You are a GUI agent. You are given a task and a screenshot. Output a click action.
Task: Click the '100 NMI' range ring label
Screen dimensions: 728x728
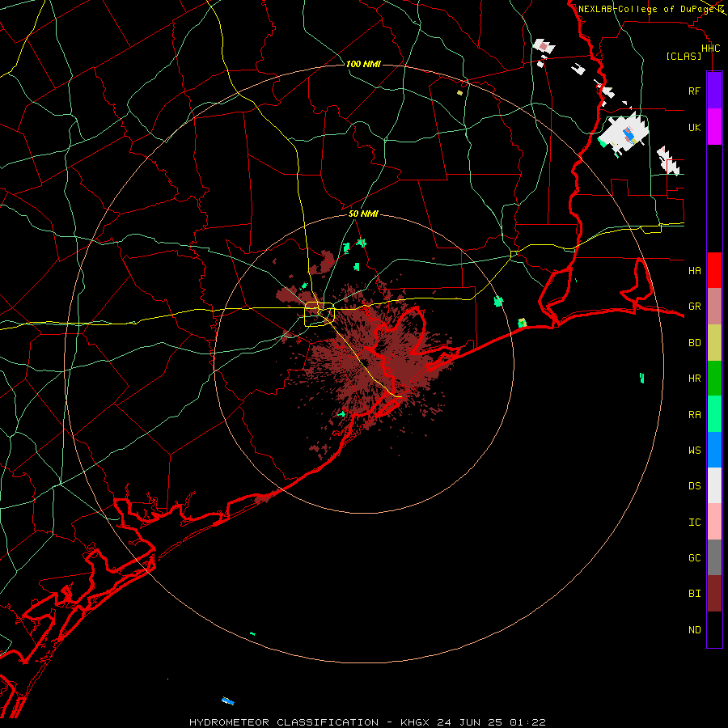click(x=363, y=64)
